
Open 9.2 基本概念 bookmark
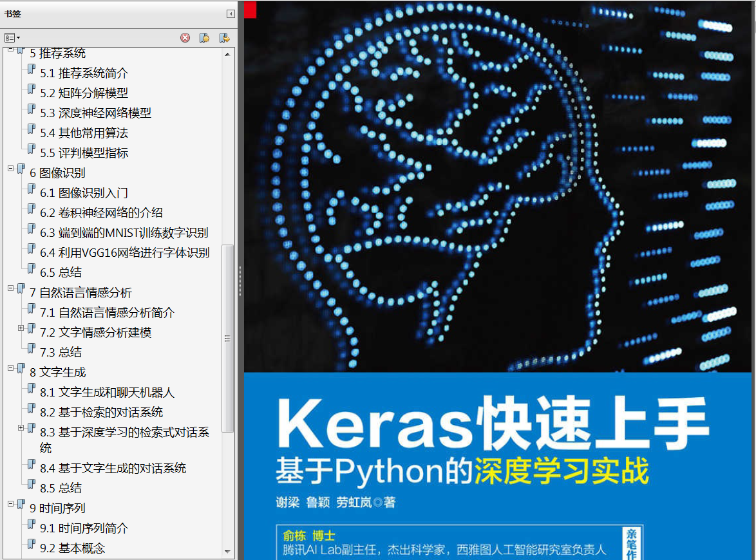point(72,548)
